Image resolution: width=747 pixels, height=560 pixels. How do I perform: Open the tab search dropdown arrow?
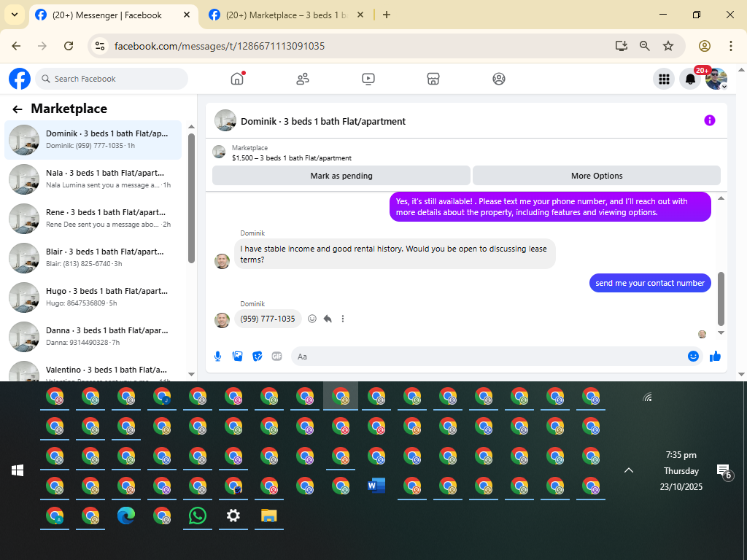pos(15,15)
